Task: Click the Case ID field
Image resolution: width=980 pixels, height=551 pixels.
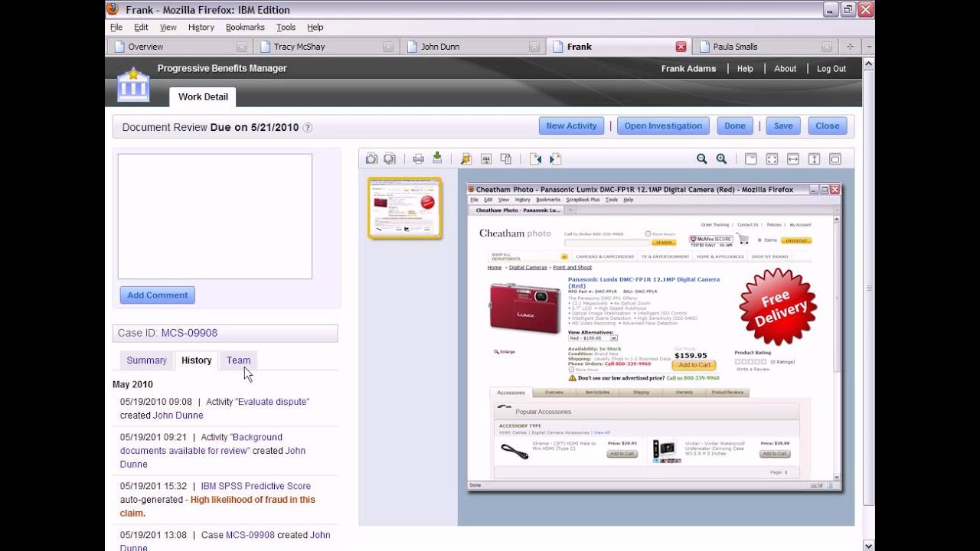Action: (x=225, y=333)
